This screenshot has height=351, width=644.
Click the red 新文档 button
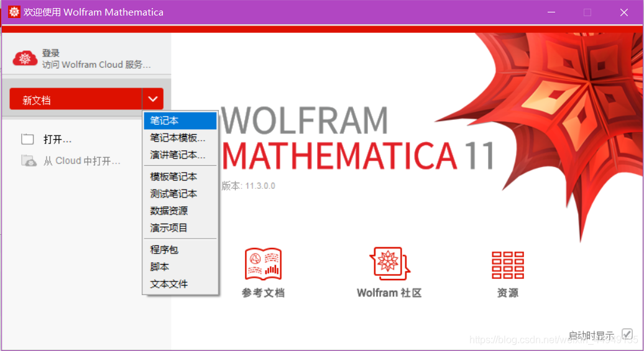pyautogui.click(x=76, y=99)
